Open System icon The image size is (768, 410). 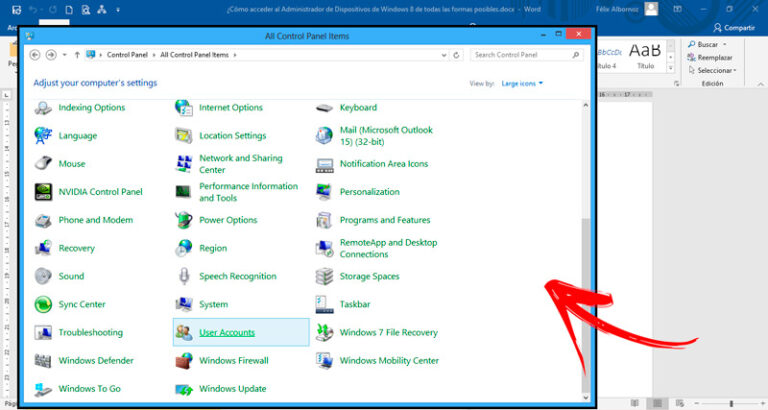coord(184,304)
